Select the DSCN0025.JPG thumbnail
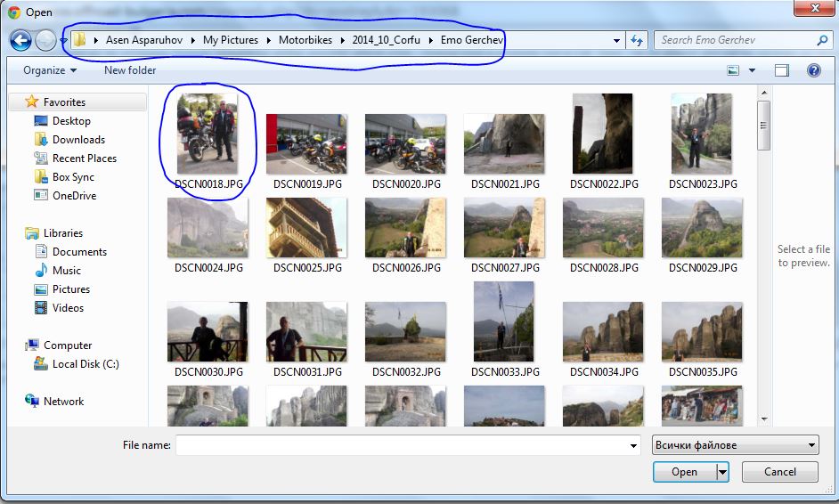839x504 pixels. coord(306,228)
